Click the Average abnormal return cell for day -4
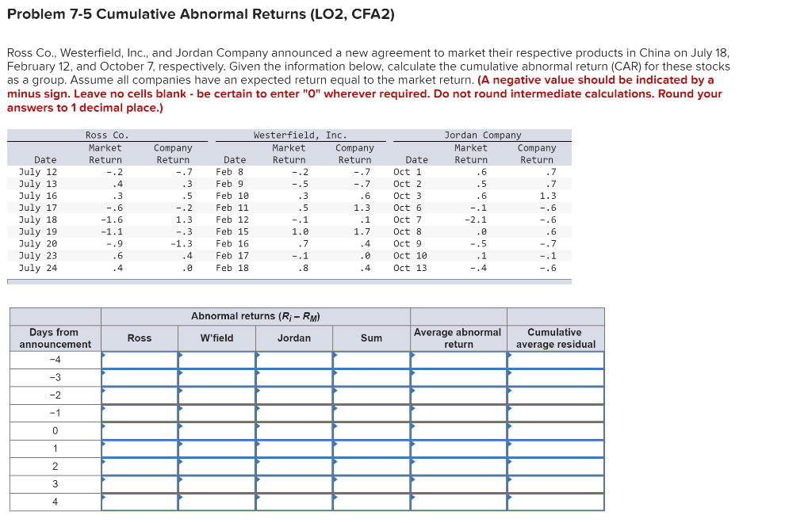Viewport: 812px width, 523px height. click(x=458, y=360)
